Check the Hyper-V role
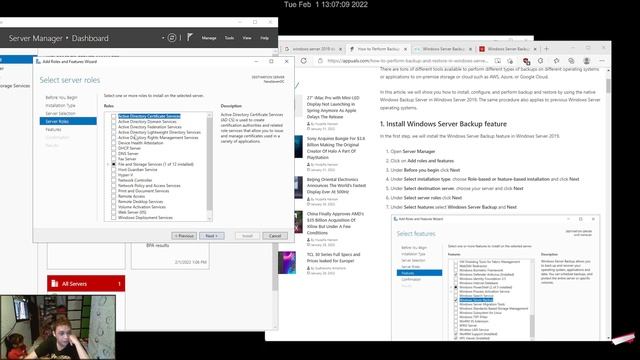 tap(113, 175)
